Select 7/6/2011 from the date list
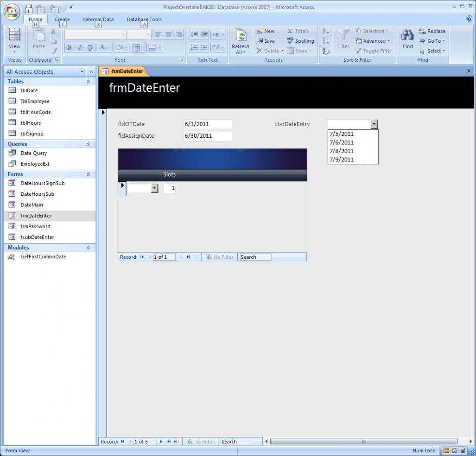This screenshot has width=476, height=456. click(x=342, y=142)
